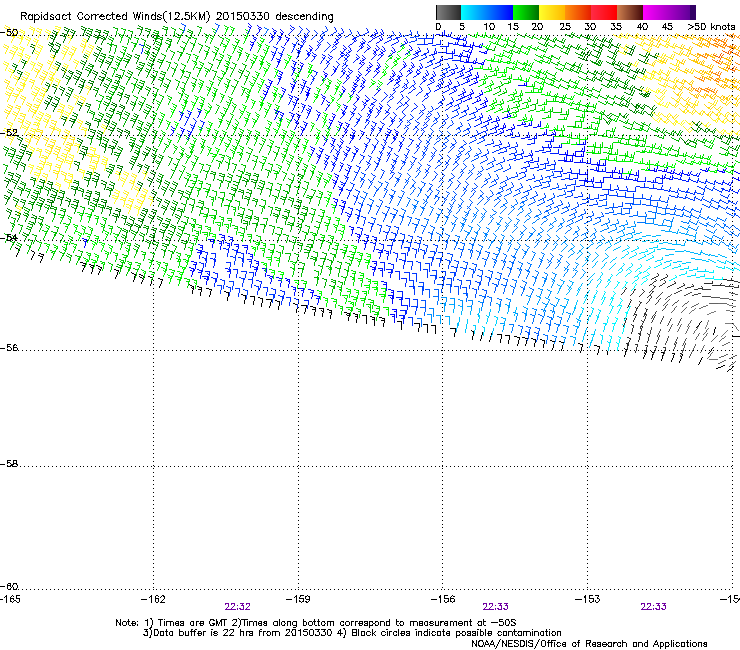Click the -162 longitude axis label

tap(153, 599)
